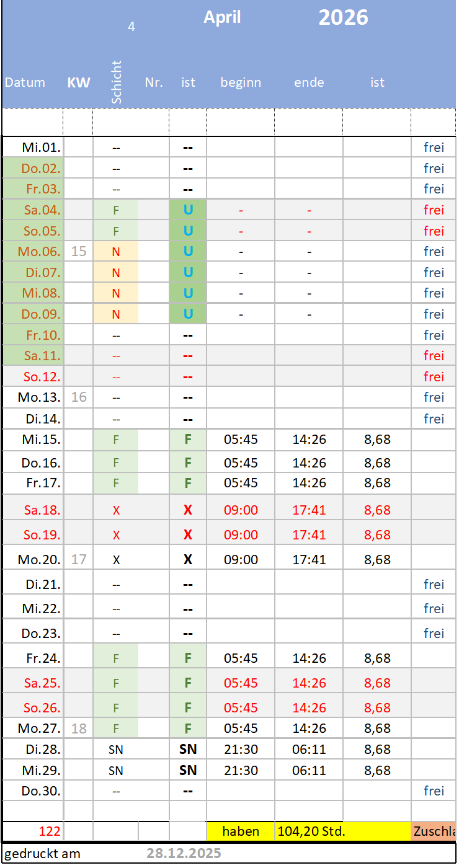459x868 pixels.
Task: Select the ende column header
Action: [x=309, y=82]
